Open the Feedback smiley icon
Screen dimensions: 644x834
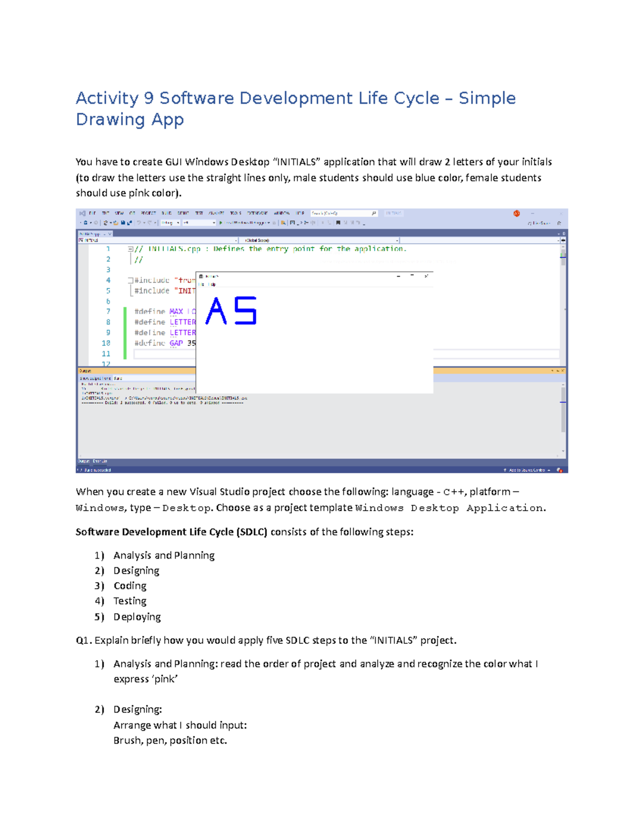pyautogui.click(x=516, y=213)
